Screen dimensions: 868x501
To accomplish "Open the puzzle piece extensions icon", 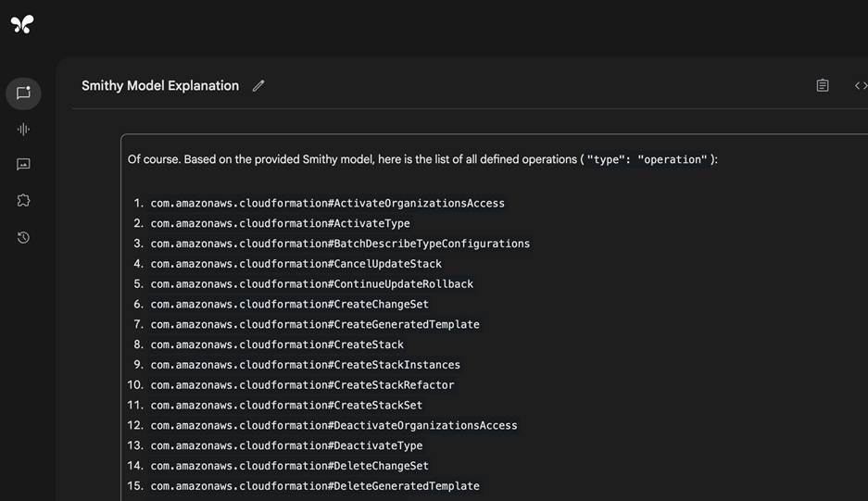I will click(x=23, y=200).
